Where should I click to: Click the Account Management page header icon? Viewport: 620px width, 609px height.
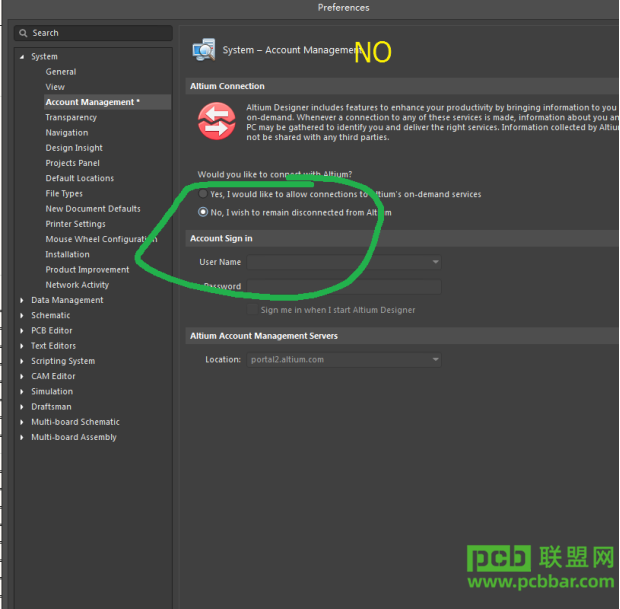pyautogui.click(x=204, y=50)
